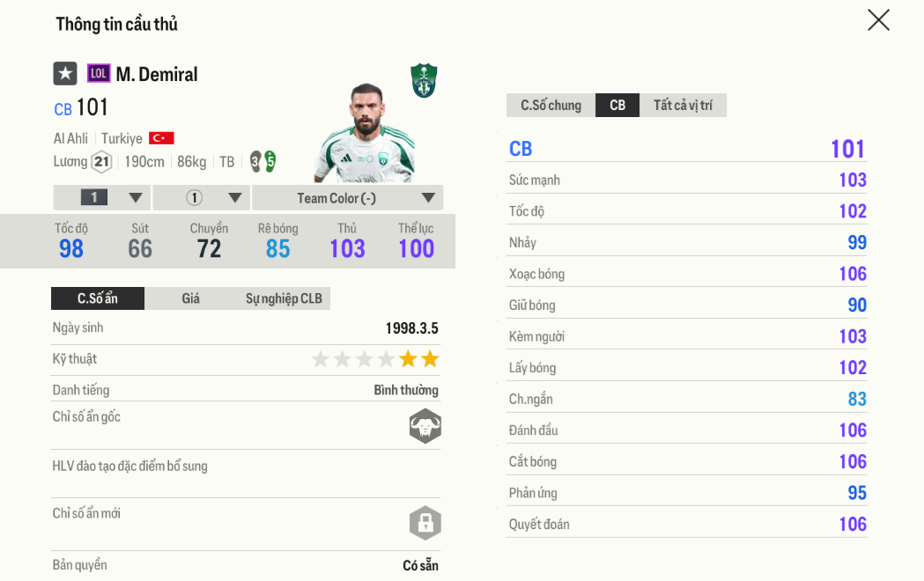Viewport: 924px width, 581px height.
Task: Click the salary 21 hexagon badge
Action: click(x=101, y=162)
